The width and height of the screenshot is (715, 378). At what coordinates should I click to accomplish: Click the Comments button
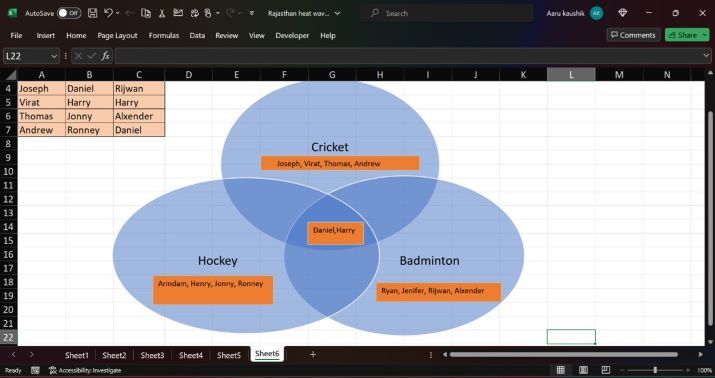click(633, 35)
